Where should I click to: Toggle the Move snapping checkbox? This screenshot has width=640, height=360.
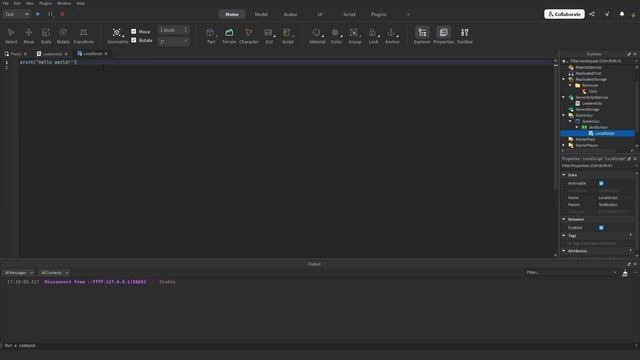133,31
